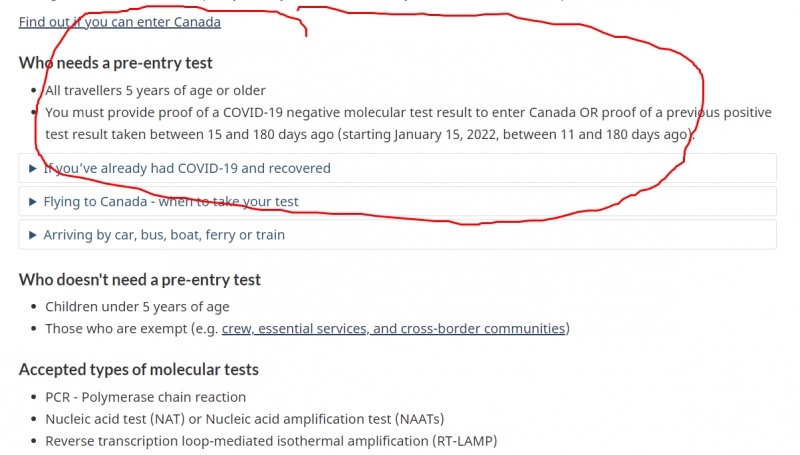Click the 'Children under 5 years of age' item

tap(137, 307)
